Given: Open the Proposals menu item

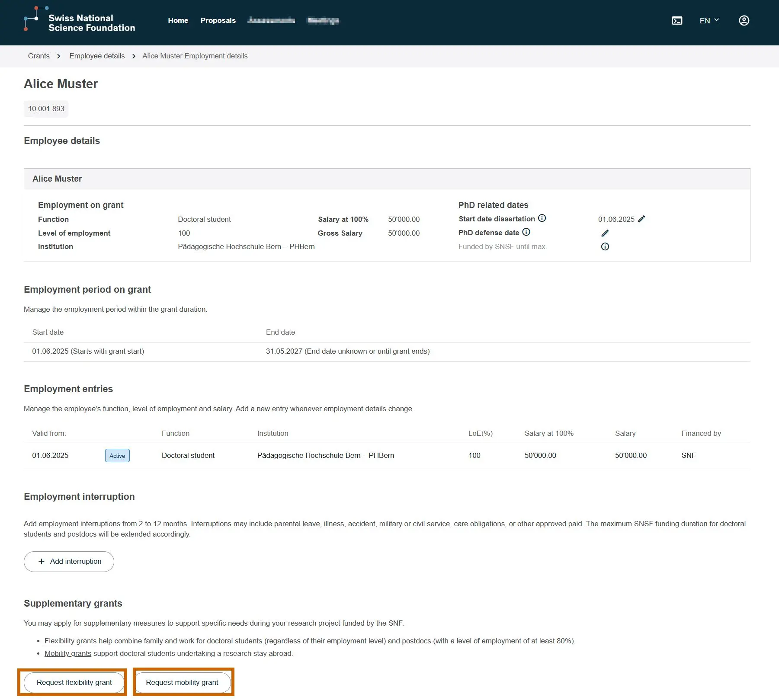Looking at the screenshot, I should (x=218, y=20).
